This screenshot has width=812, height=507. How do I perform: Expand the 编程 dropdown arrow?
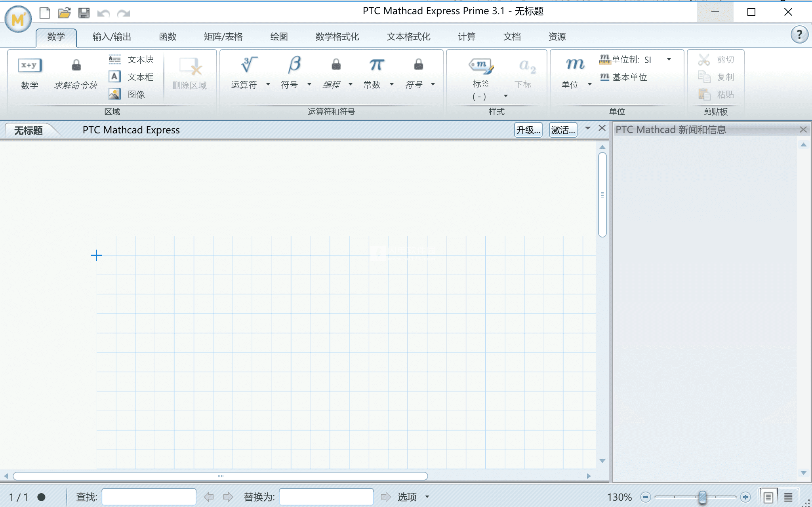point(351,84)
